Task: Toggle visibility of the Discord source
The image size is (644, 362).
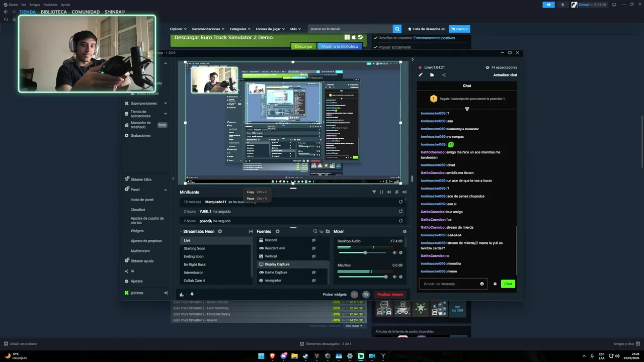Action: point(313,240)
